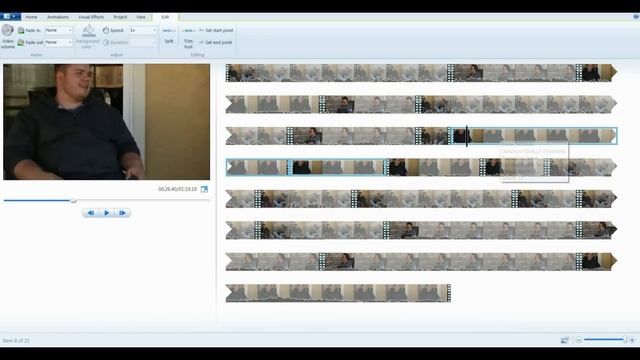640x360 pixels.
Task: Click the preview seek bar handle
Action: (73, 200)
